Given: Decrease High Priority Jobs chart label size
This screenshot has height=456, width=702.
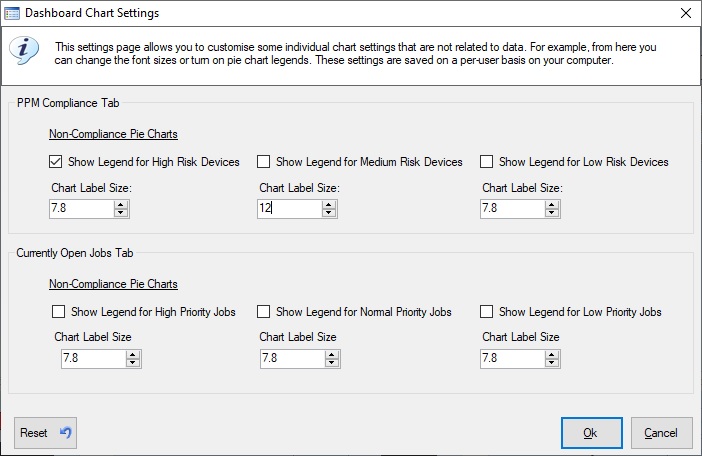Looking at the screenshot, I should pos(133,363).
